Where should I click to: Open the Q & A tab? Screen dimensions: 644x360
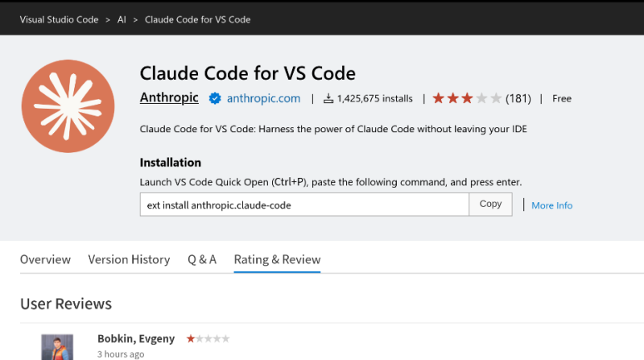tap(202, 259)
